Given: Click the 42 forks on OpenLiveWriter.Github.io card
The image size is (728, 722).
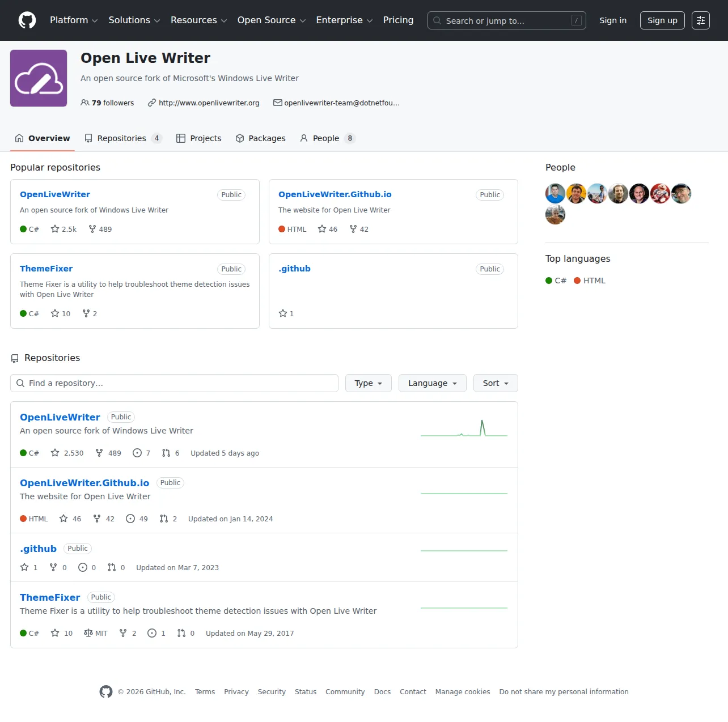Looking at the screenshot, I should coord(359,229).
